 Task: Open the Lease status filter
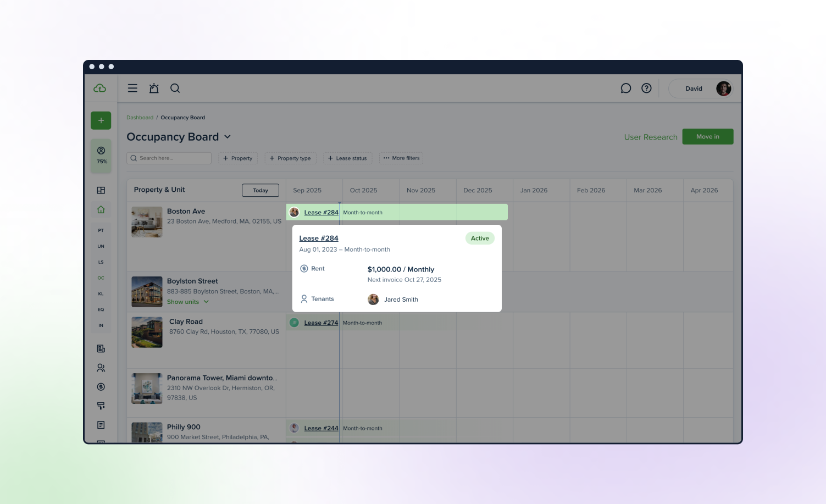347,158
